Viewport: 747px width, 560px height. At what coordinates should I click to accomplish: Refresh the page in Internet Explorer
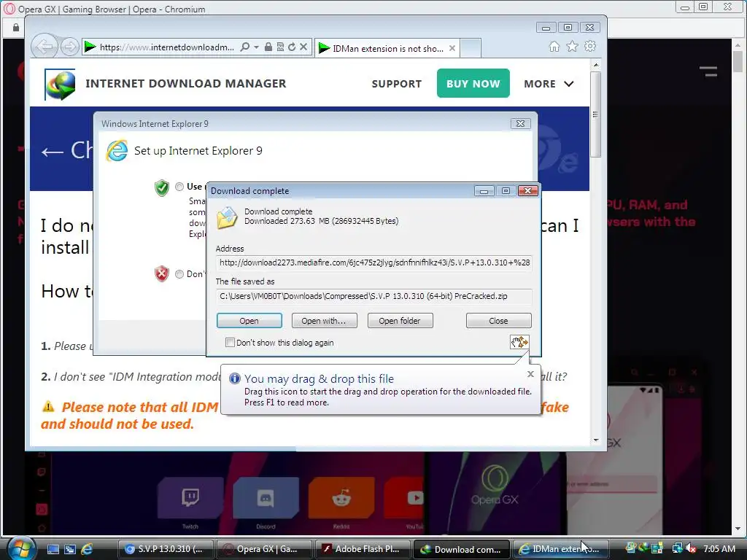point(292,47)
